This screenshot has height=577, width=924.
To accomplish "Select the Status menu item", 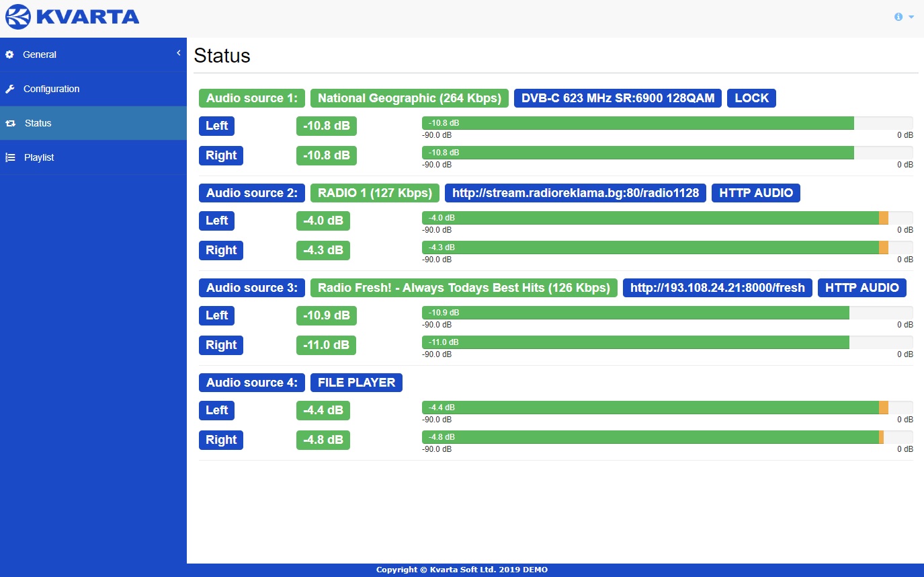I will (93, 123).
